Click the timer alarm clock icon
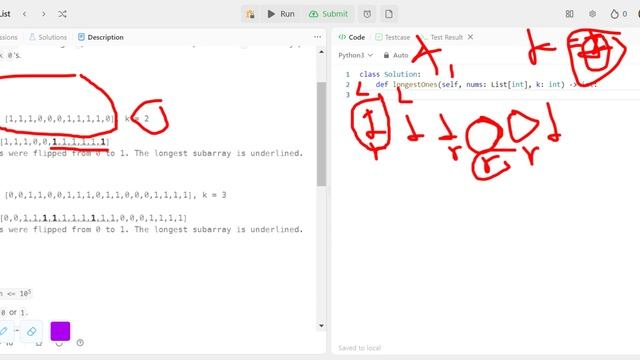Viewport: 640px width, 360px height. pos(367,14)
